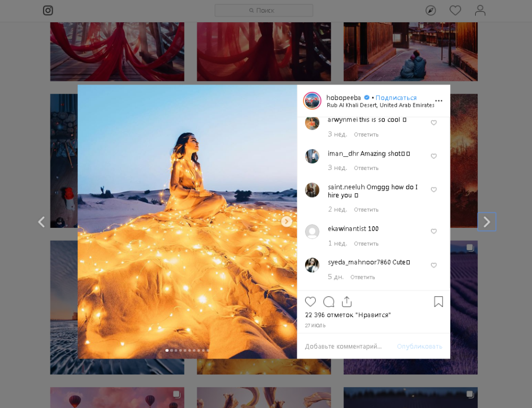Open activity feed heart icon in header
This screenshot has width=532, height=408.
tap(455, 10)
